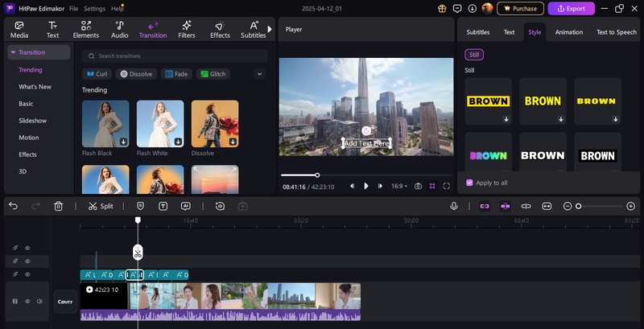Add a subtitle marker from timeline toolbar
644x329 pixels.
coord(140,207)
